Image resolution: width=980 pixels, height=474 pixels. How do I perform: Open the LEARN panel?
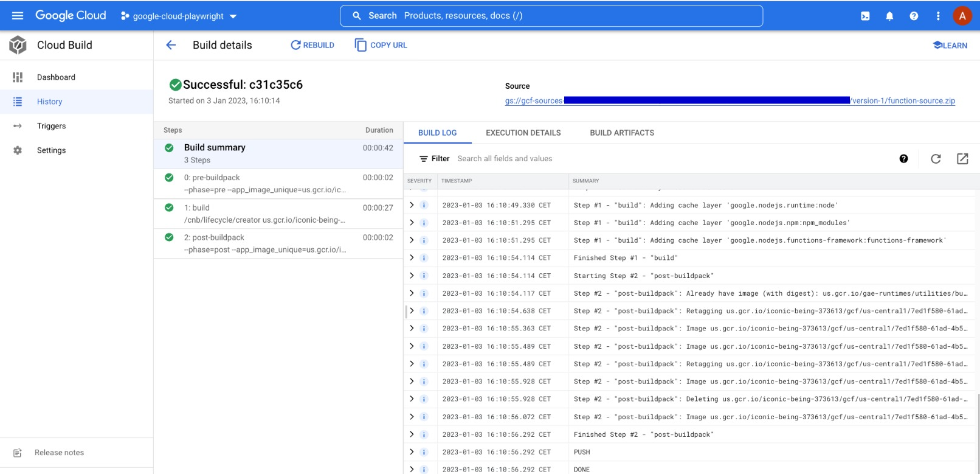[950, 45]
